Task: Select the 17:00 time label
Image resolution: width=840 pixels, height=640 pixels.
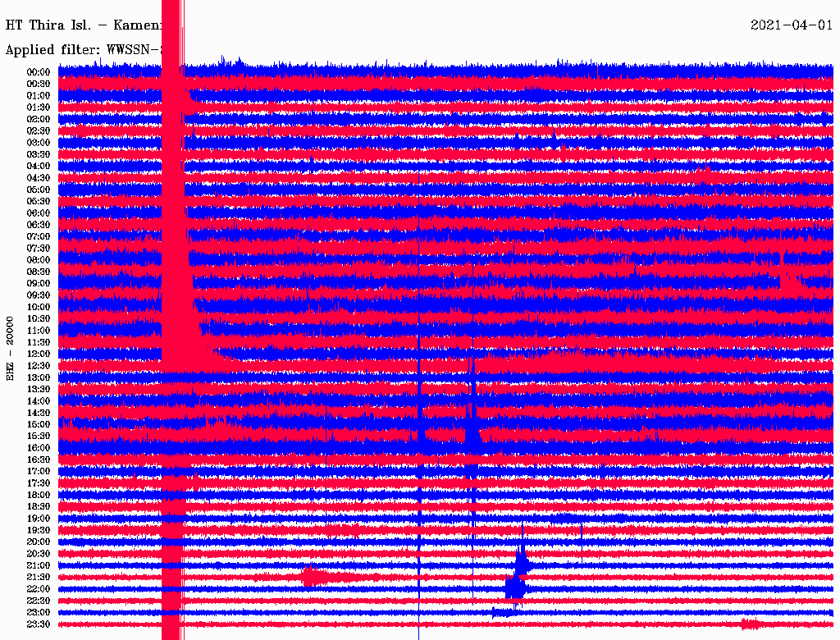Action: pyautogui.click(x=39, y=471)
